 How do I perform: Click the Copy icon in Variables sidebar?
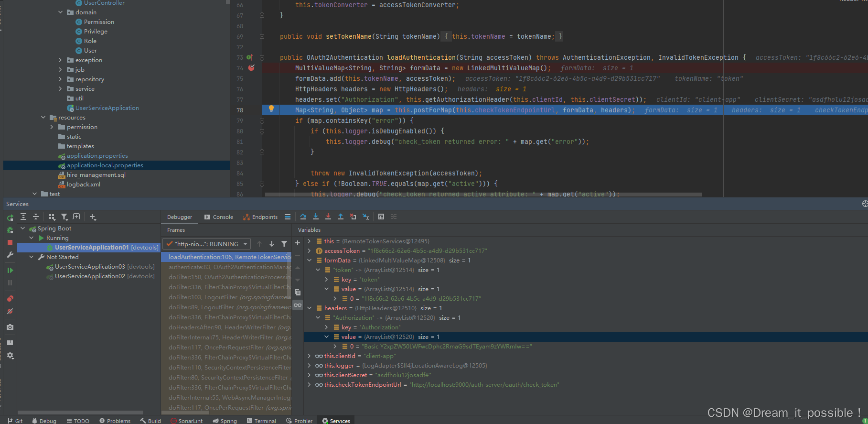pos(298,292)
